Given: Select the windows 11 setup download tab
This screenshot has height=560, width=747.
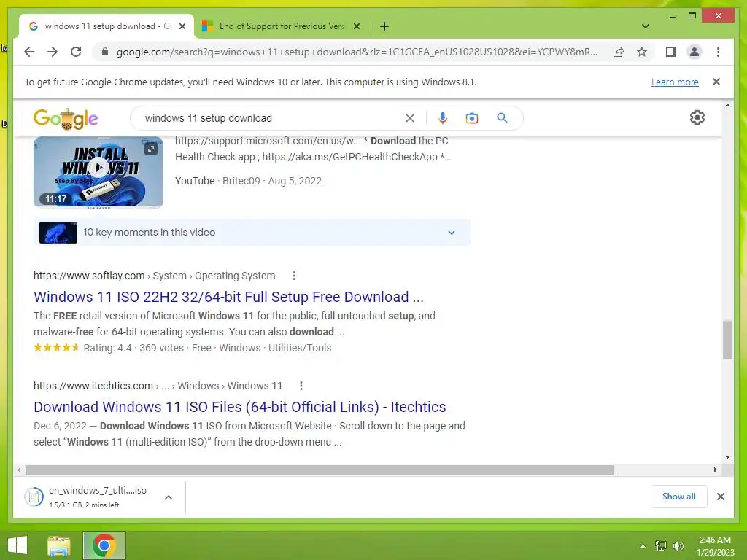Looking at the screenshot, I should click(x=107, y=26).
